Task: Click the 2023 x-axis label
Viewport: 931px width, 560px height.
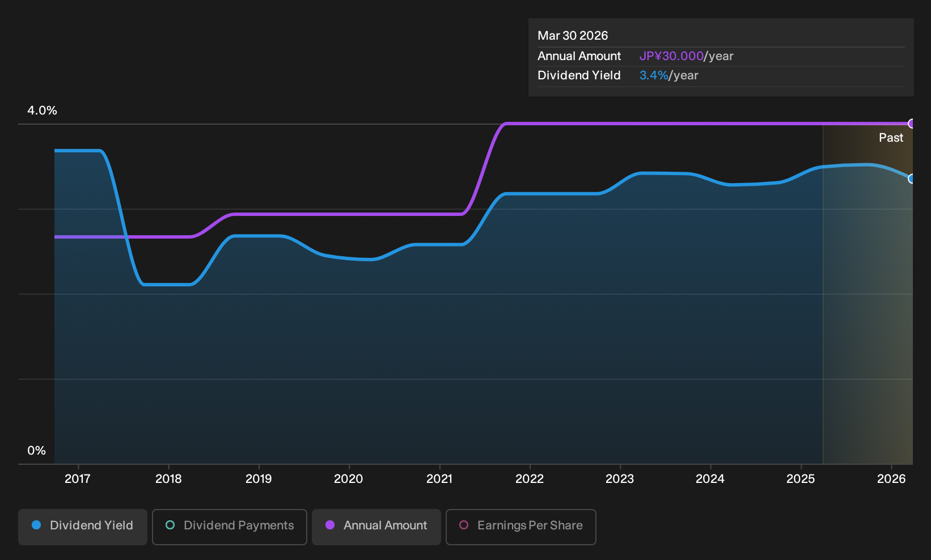Action: click(x=620, y=479)
